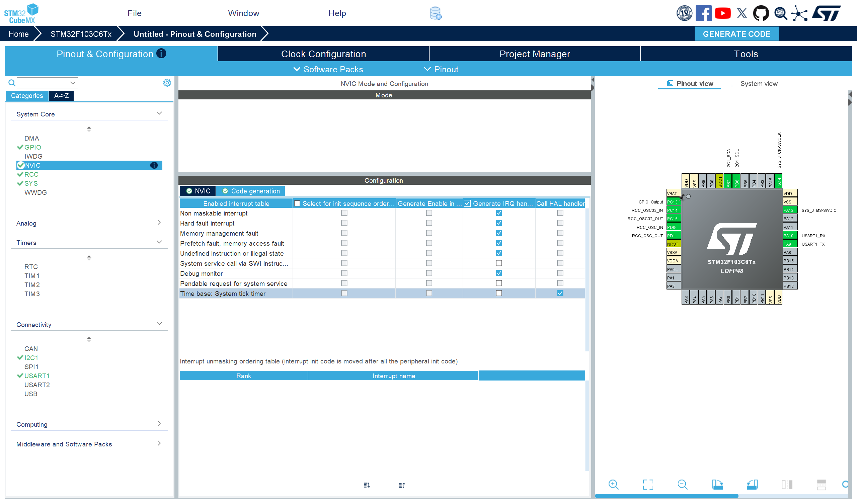Screen dimensions: 857x504
Task: Click the database update icon
Action: tap(436, 13)
